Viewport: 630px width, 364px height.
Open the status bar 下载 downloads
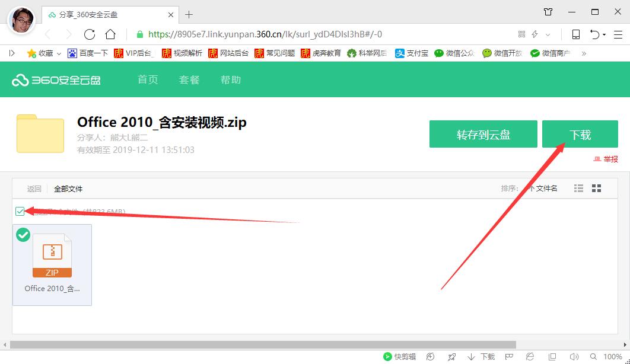coord(481,357)
